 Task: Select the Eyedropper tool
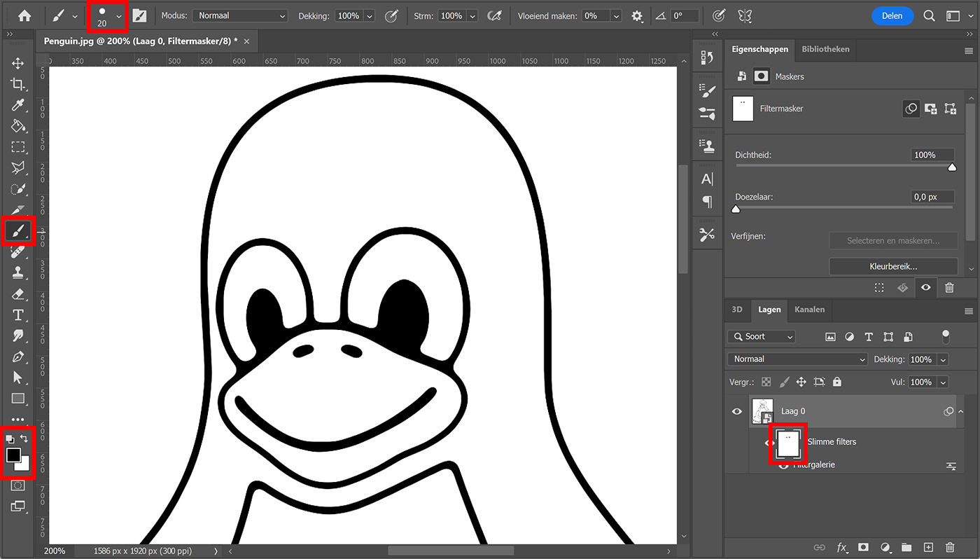pyautogui.click(x=19, y=105)
